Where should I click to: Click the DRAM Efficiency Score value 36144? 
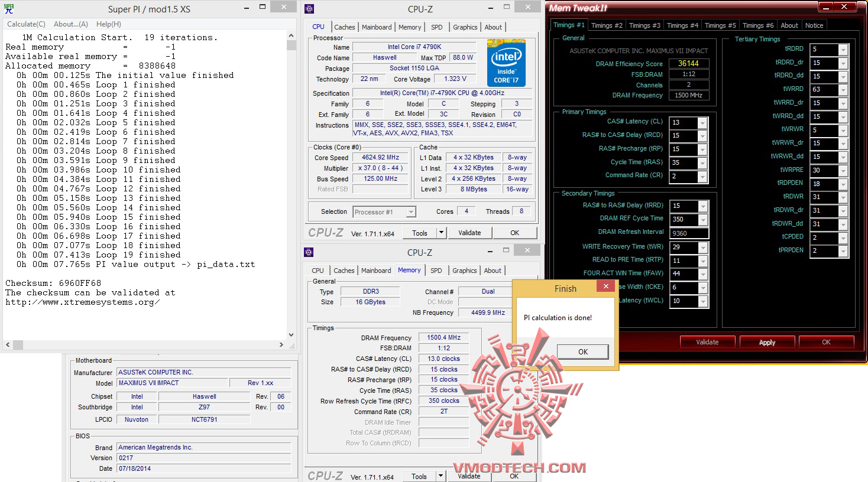(689, 64)
